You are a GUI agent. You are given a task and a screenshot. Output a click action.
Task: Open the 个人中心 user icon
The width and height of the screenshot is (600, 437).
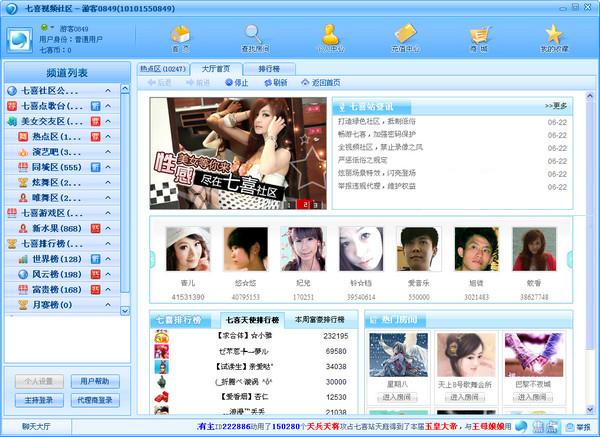click(330, 38)
